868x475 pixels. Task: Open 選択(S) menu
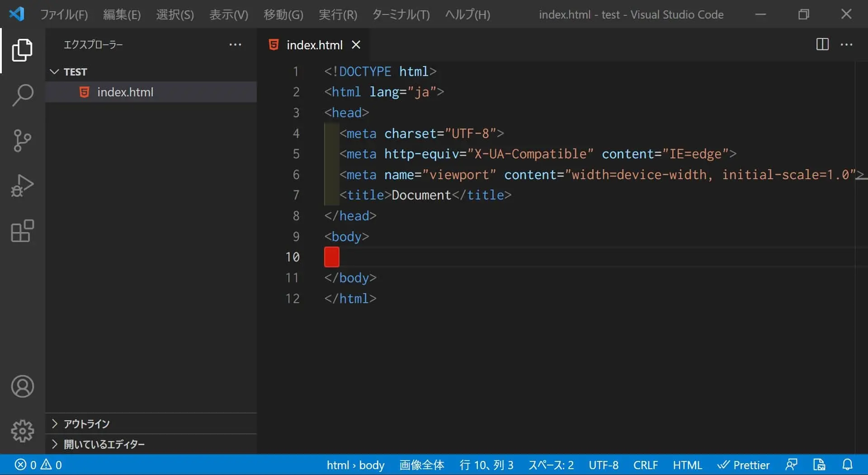point(175,14)
